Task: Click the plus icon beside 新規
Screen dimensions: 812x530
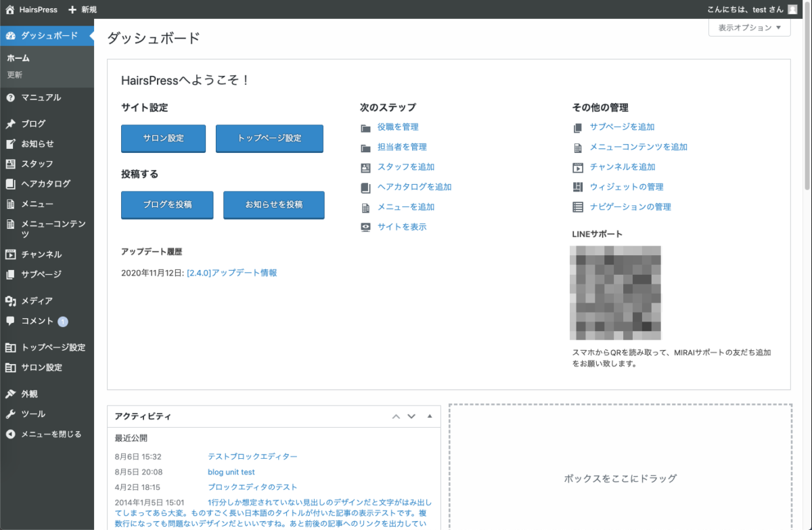Action: (72, 9)
